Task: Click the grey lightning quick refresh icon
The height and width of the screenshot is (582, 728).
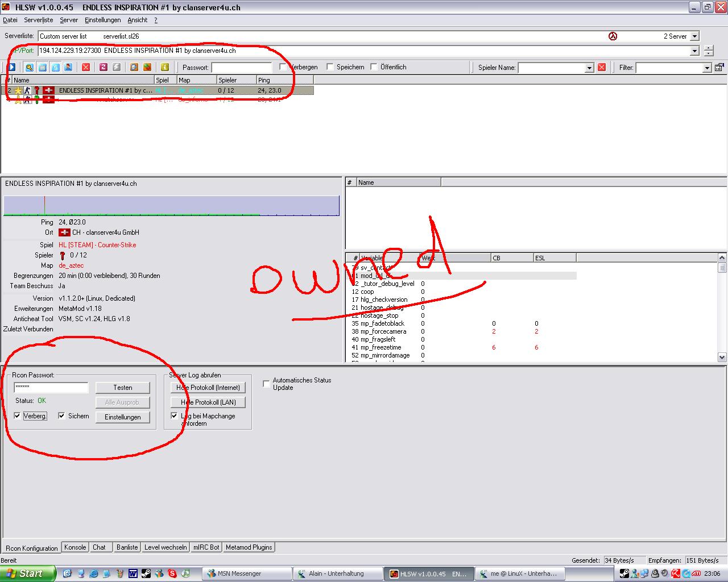Action: tap(117, 67)
